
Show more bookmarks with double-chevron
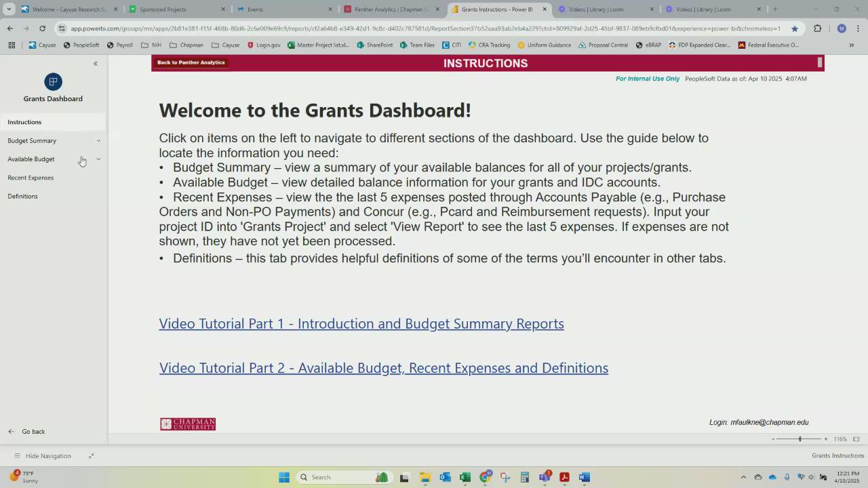tap(852, 45)
